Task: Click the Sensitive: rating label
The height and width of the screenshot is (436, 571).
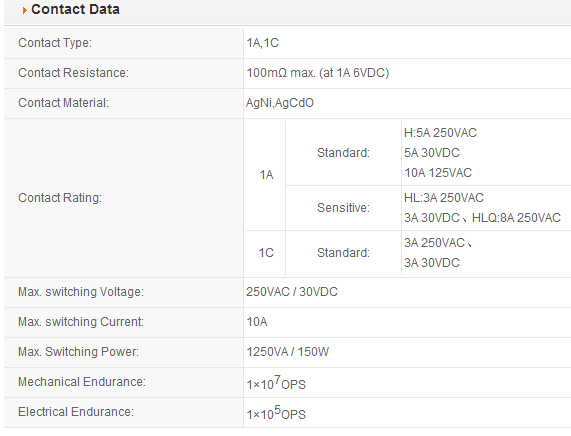Action: pos(343,208)
